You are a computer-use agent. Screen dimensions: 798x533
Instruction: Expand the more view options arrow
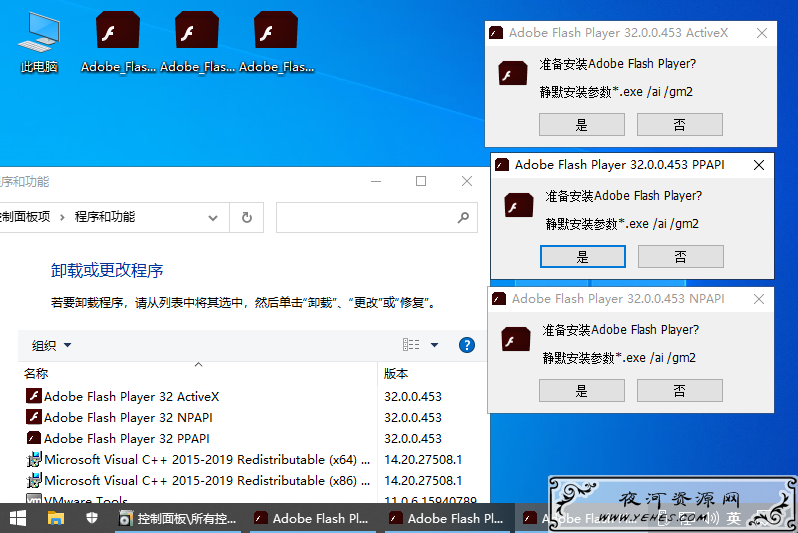click(435, 345)
